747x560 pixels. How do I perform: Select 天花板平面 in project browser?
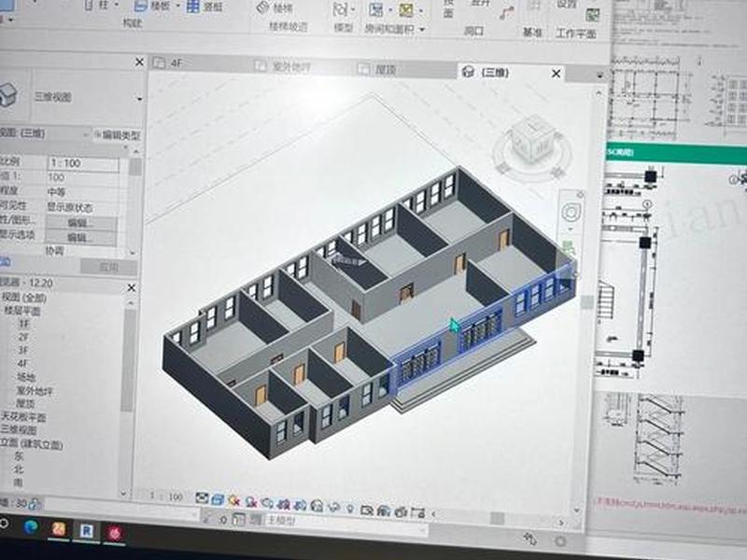[x=22, y=417]
